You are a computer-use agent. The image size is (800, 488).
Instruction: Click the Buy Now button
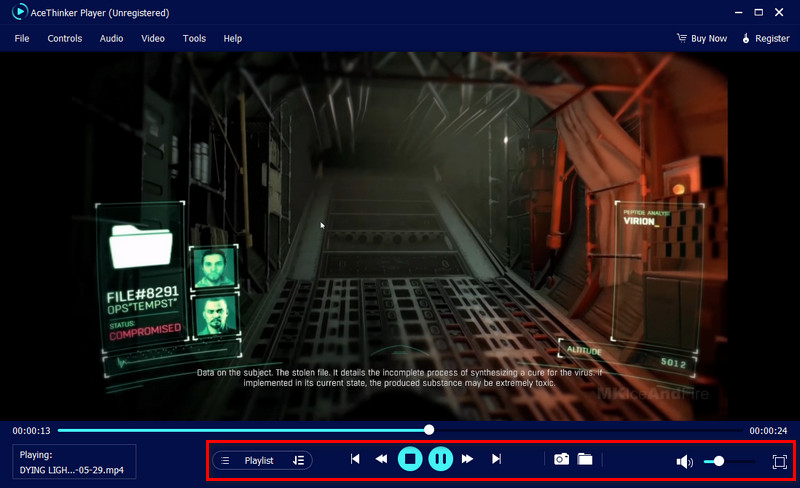pyautogui.click(x=702, y=38)
